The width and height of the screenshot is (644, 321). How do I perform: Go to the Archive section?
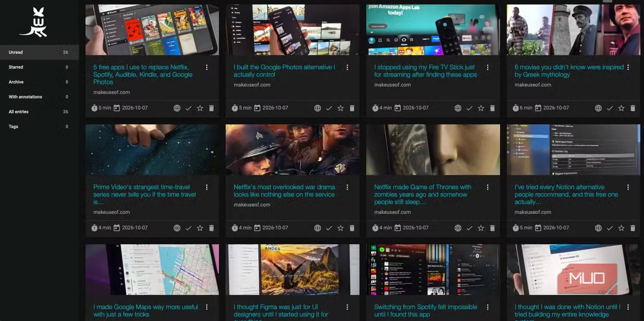39,82
